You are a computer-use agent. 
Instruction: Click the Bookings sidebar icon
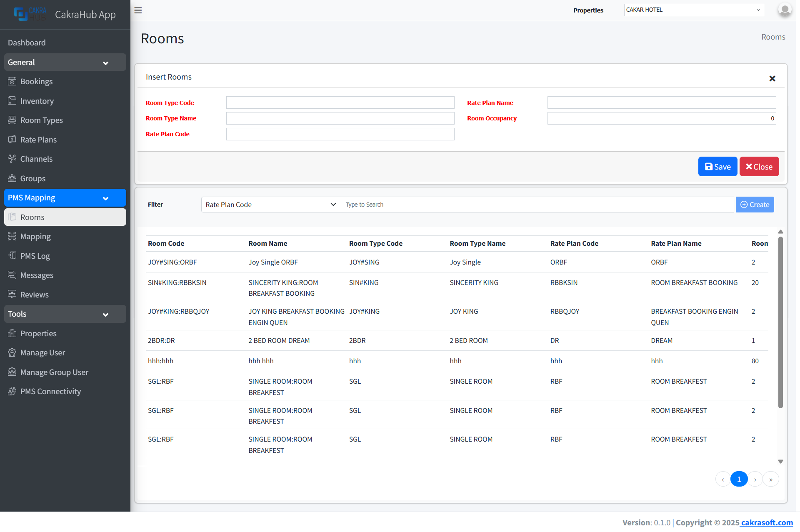click(x=12, y=81)
